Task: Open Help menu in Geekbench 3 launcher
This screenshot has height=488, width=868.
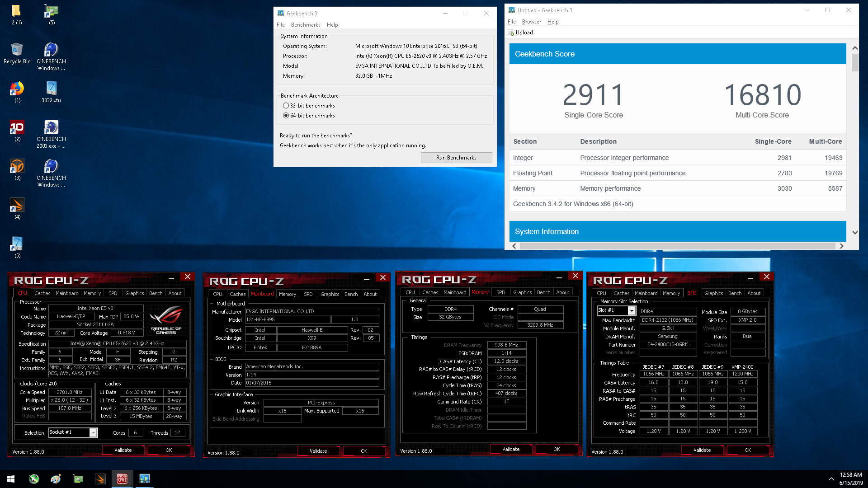Action: tap(332, 25)
